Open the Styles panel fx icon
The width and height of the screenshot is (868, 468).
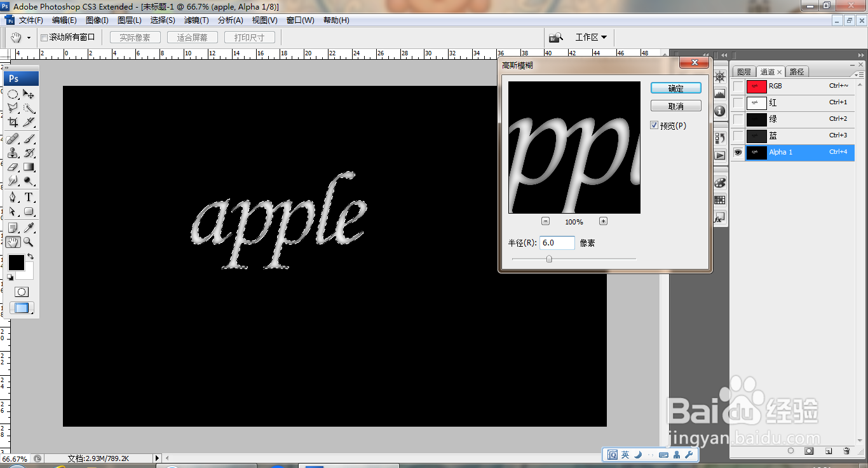(720, 217)
